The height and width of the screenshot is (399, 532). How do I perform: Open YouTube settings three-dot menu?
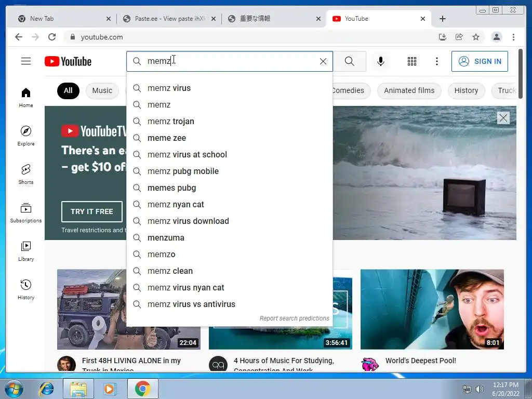point(436,61)
